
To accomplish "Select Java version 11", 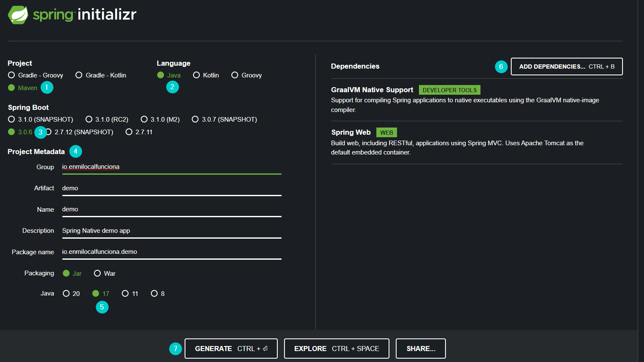I will point(130,293).
